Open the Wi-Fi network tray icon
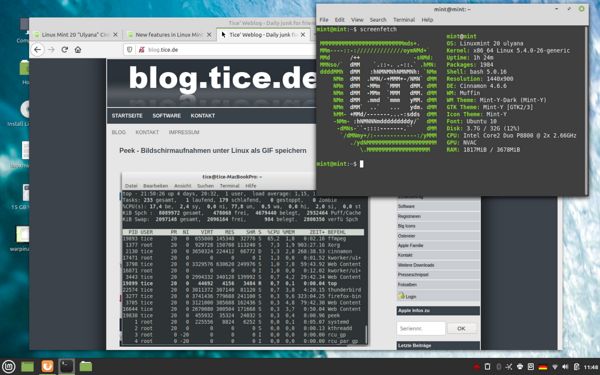Image resolution: width=600 pixels, height=375 pixels. click(555, 367)
